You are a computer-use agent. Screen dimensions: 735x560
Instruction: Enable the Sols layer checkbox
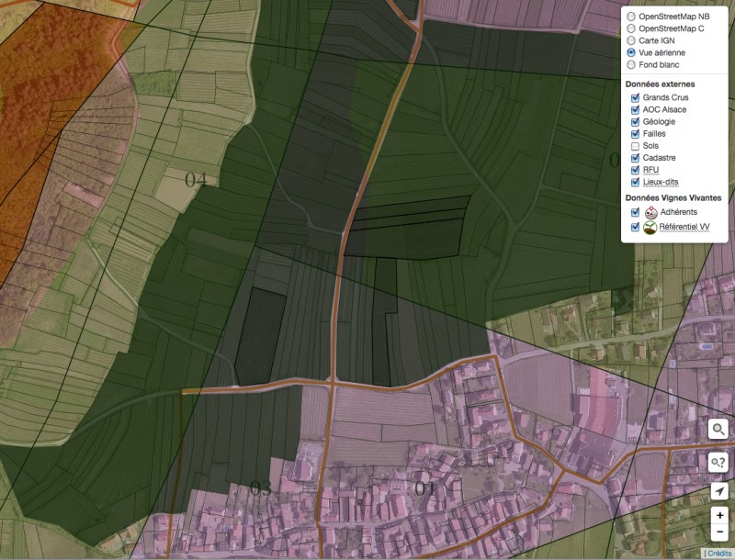[x=632, y=146]
